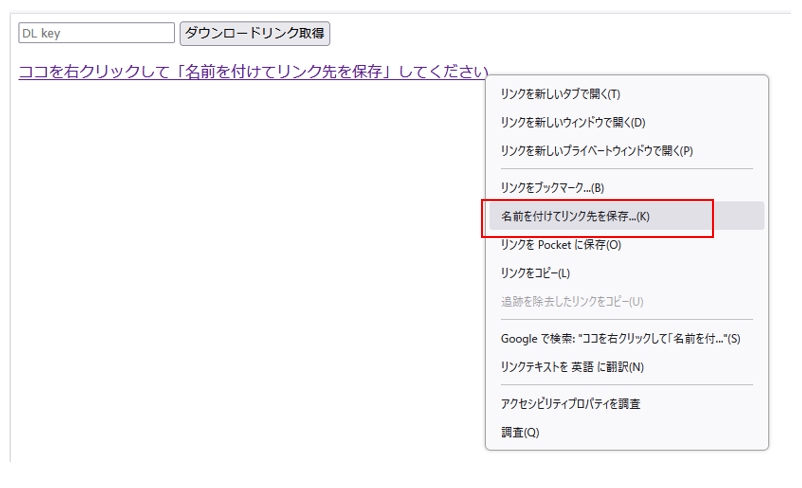Click greyed-out 追跡を除去したリンクをコピー(U) item
Screen dimensions: 802x488
[x=571, y=301]
